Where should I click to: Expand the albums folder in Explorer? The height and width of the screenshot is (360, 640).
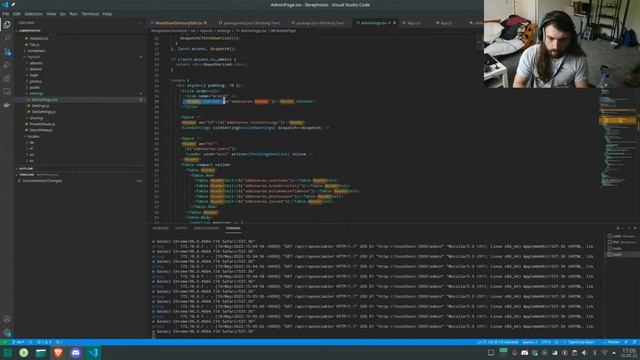(x=36, y=63)
